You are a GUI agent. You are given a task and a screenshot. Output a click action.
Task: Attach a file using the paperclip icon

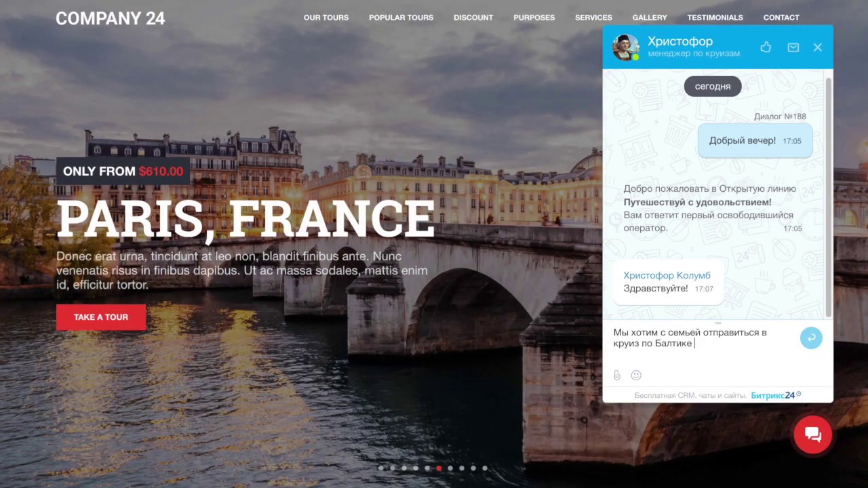point(617,375)
